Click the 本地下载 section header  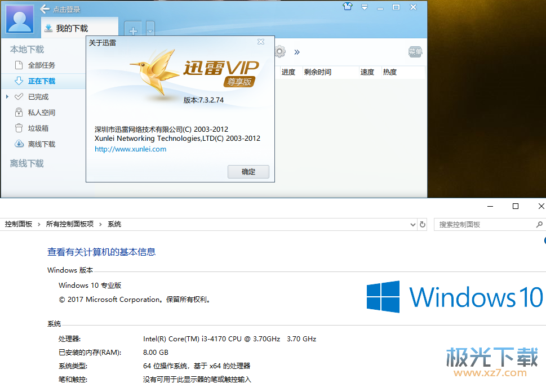coord(27,50)
